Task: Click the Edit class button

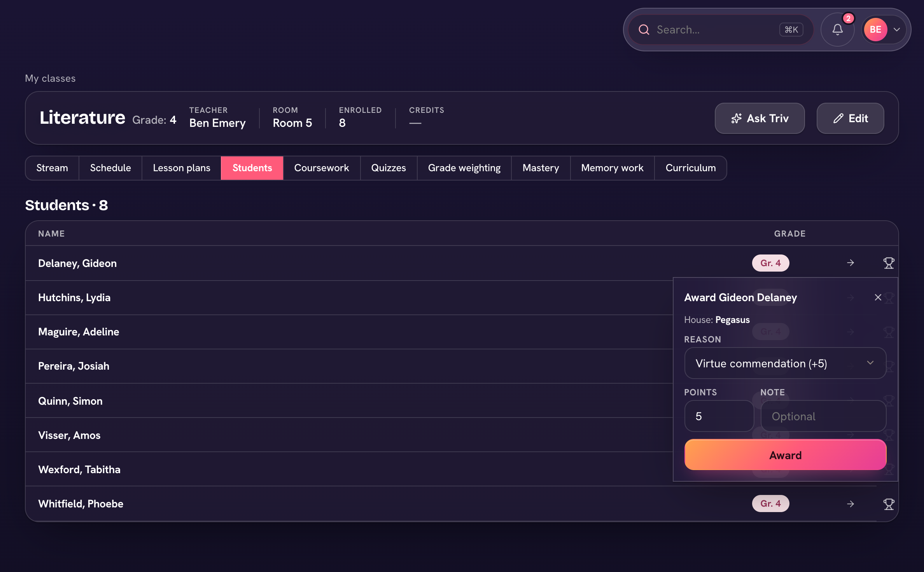Action: tap(850, 118)
